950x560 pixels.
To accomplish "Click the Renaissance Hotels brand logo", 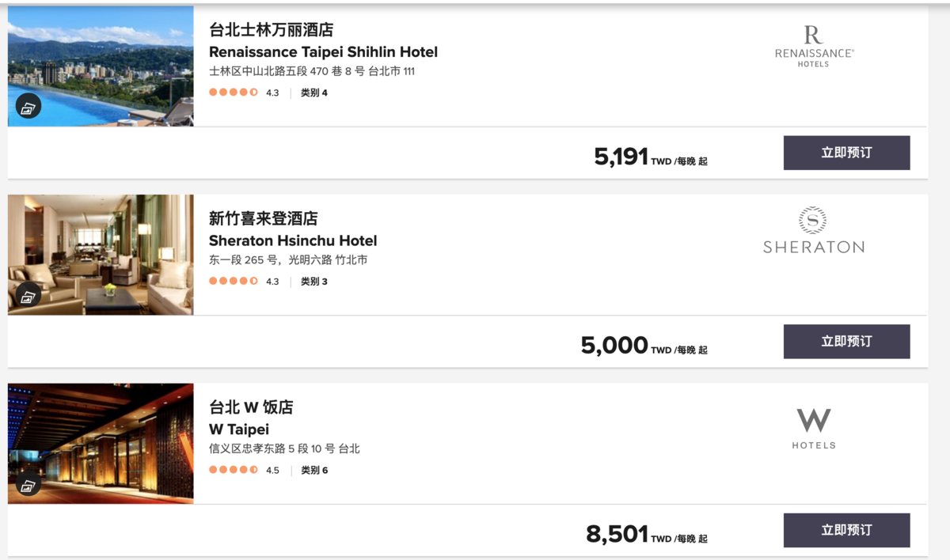I will 814,46.
